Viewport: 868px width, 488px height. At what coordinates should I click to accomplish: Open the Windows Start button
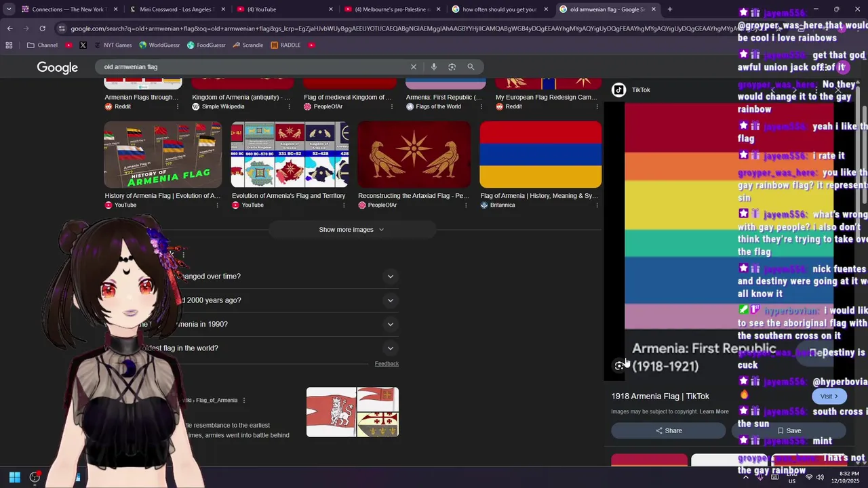[x=14, y=477]
